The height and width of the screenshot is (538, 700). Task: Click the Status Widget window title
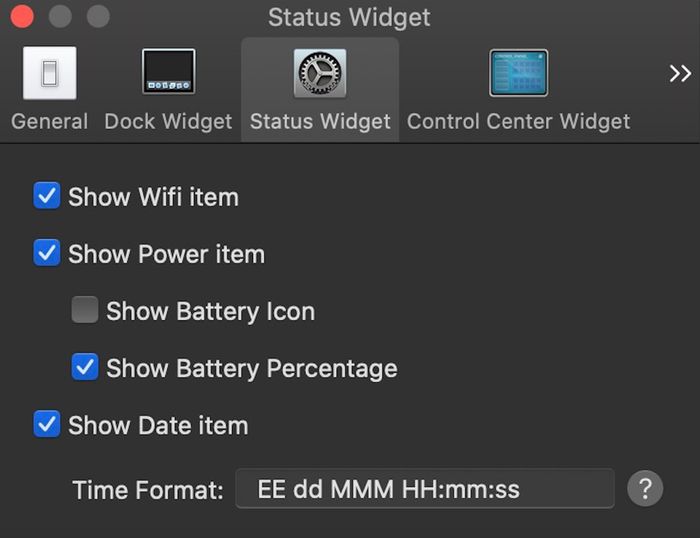pyautogui.click(x=349, y=17)
